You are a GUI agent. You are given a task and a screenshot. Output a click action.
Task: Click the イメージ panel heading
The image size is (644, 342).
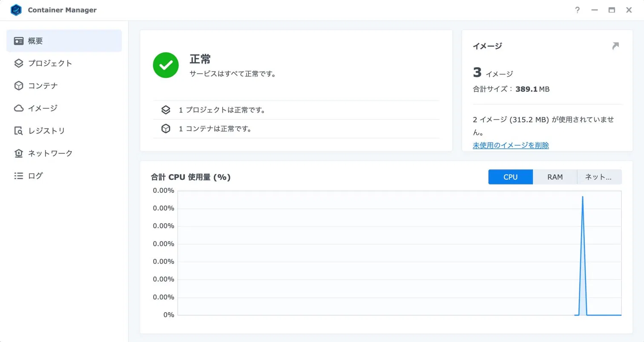[x=487, y=46]
